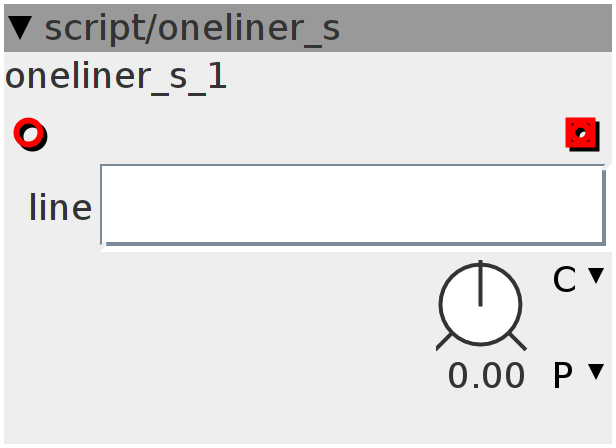Click the letter P preset label

(x=563, y=376)
